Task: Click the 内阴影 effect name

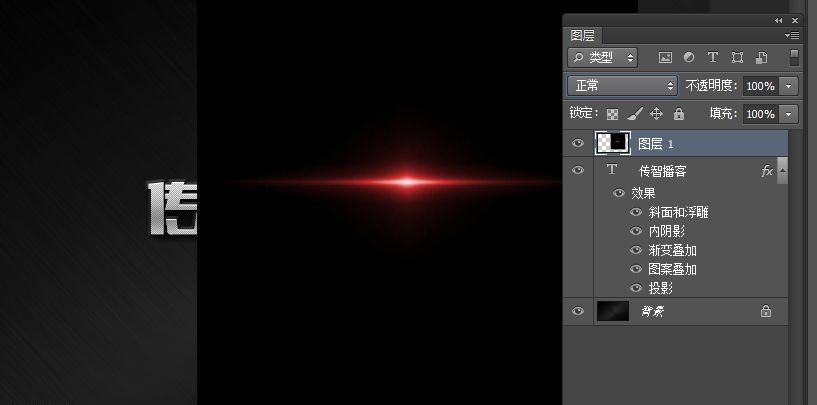Action: tap(666, 231)
